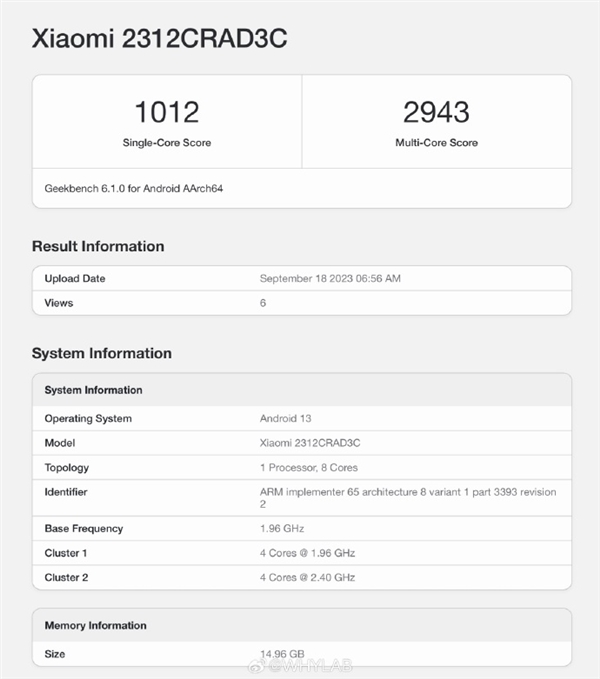Click the Upload Date label
The image size is (600, 679).
[75, 278]
